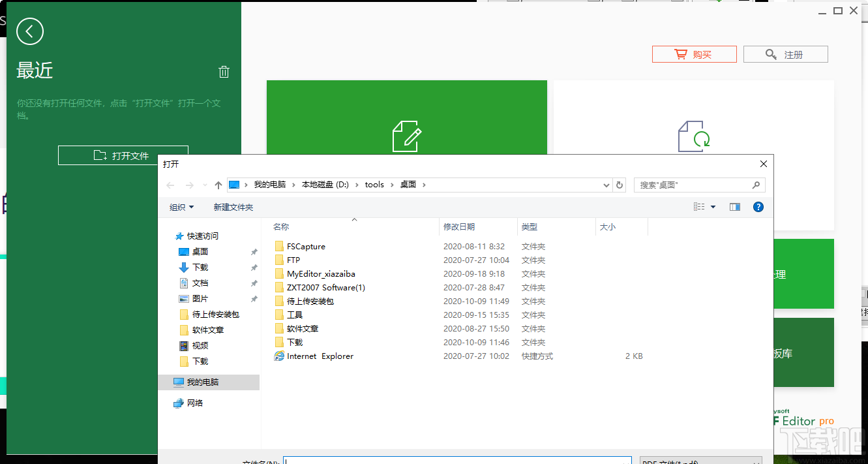Screen dimensions: 868x464
Task: Open view options dropdown arrow
Action: (x=713, y=207)
